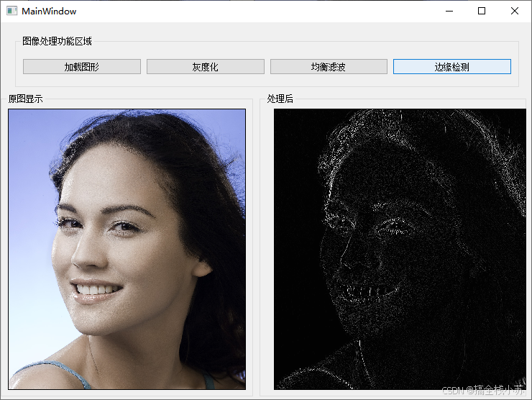Run the 均衡滤波 filter button
This screenshot has width=532, height=400.
[329, 67]
